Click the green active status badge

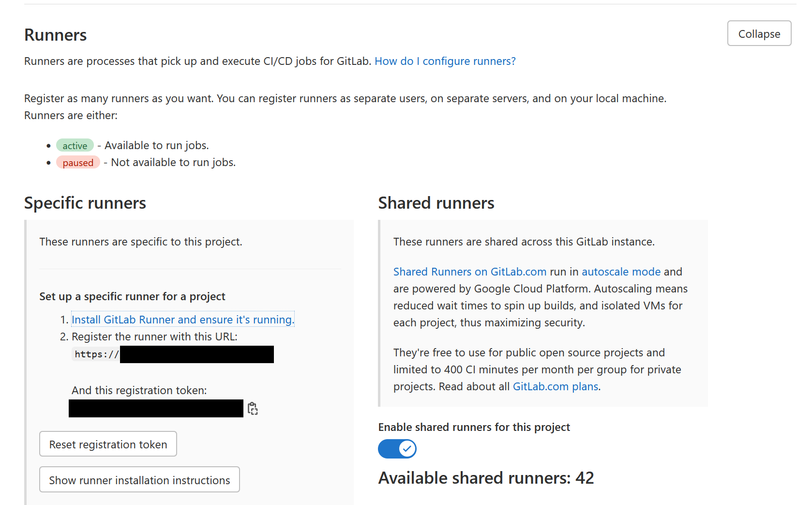tap(75, 146)
